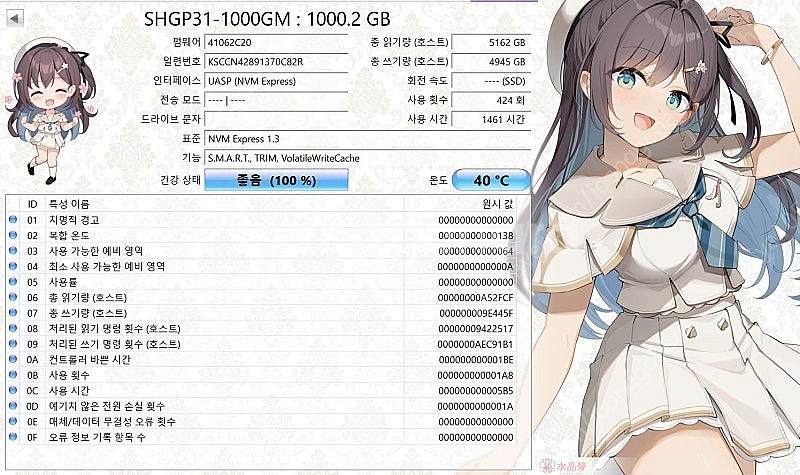Image resolution: width=800 pixels, height=475 pixels.
Task: Click power on count value 424 회
Action: pos(491,100)
